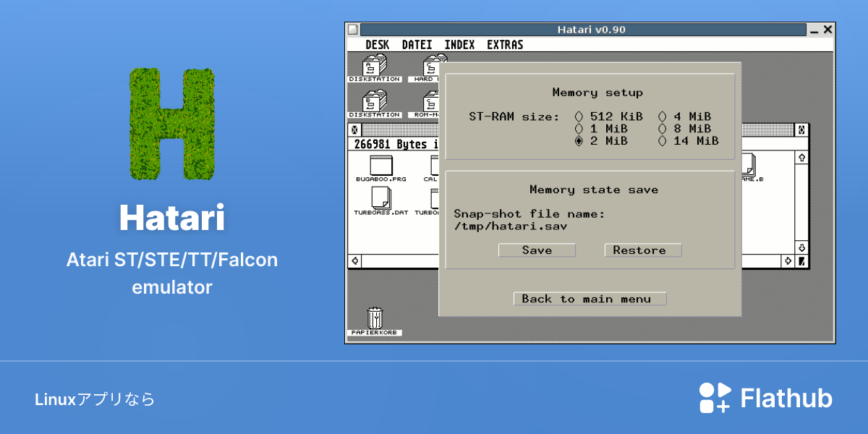Open the Hatari window menu icon
The image size is (868, 434).
[x=352, y=30]
